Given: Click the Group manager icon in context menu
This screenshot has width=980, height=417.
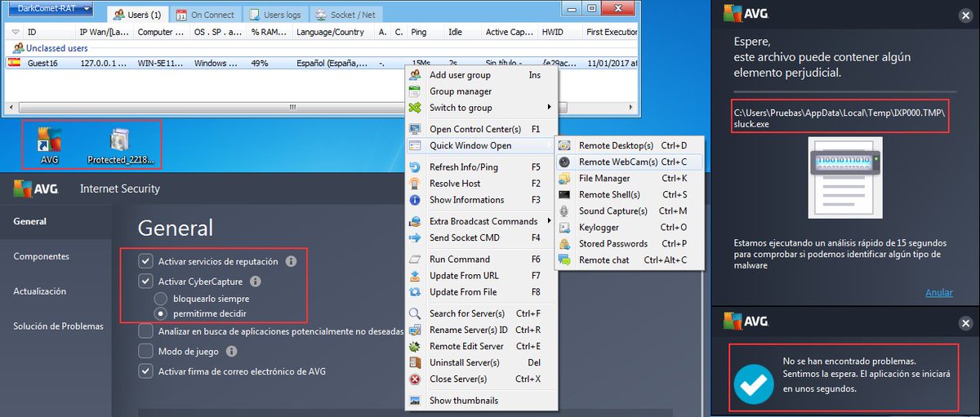Looking at the screenshot, I should 415,91.
